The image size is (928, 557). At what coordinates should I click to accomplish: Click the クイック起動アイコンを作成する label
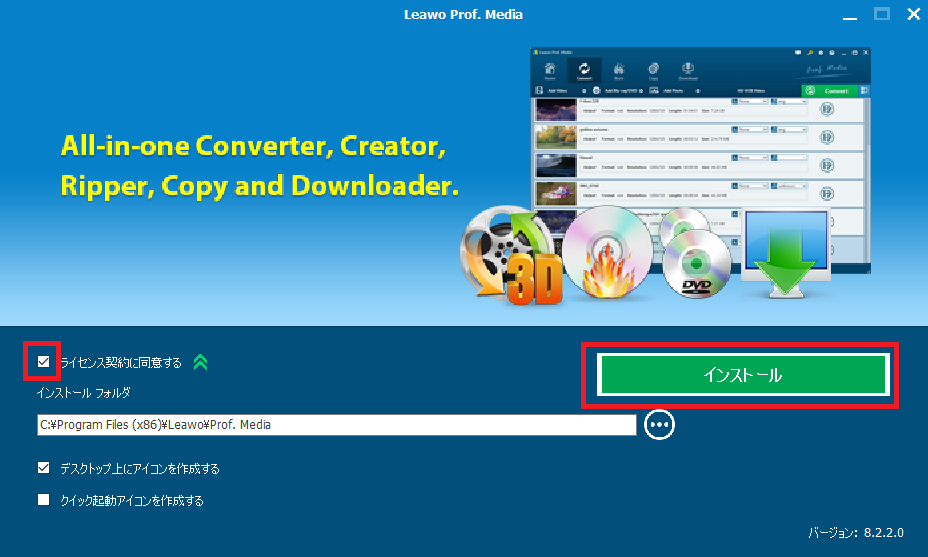tap(132, 501)
